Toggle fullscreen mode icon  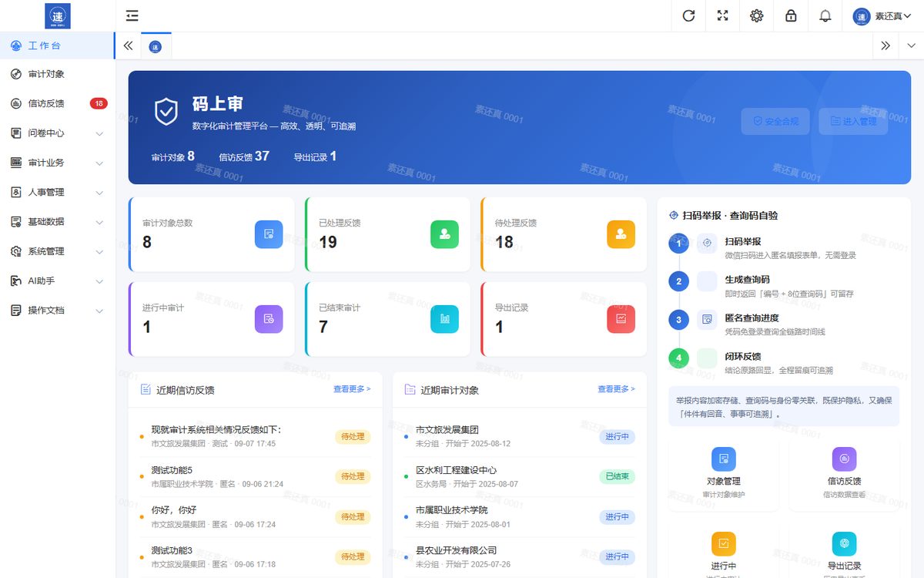(x=723, y=15)
